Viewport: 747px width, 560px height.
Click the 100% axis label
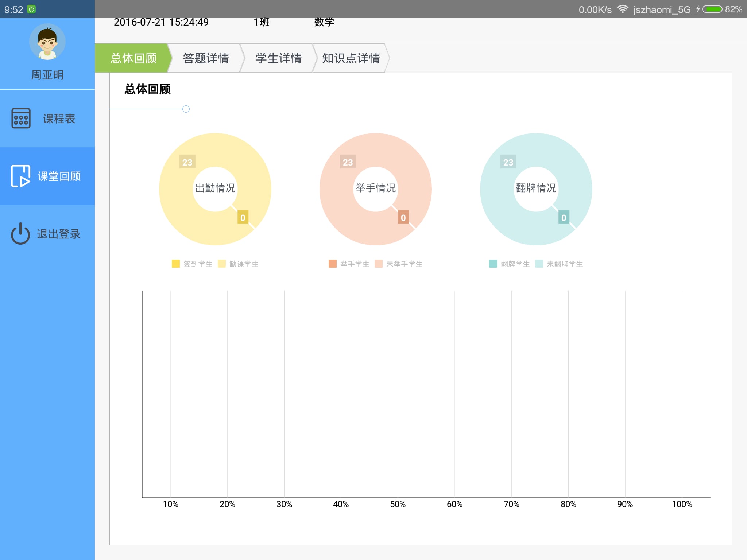pyautogui.click(x=682, y=504)
